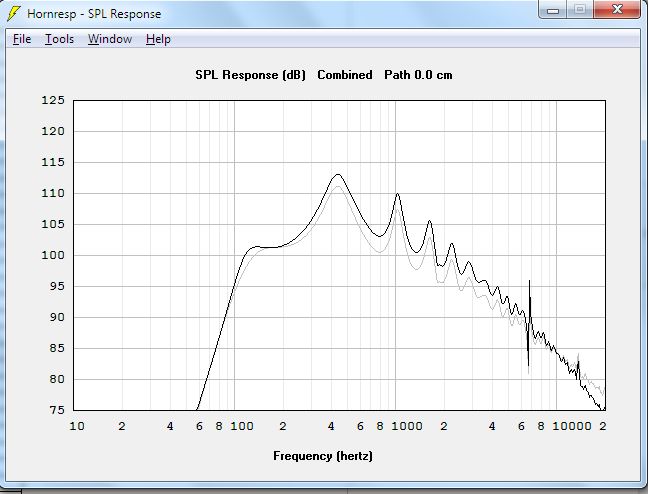Click the 75 dB y-axis value
648x494 pixels.
pos(57,410)
